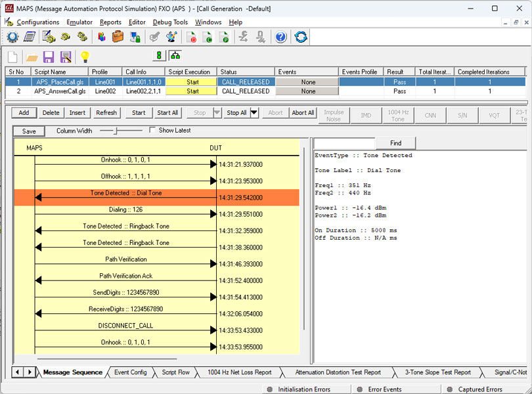Screen dimensions: 532x394
Task: Open the Help menu
Action: 236,22
